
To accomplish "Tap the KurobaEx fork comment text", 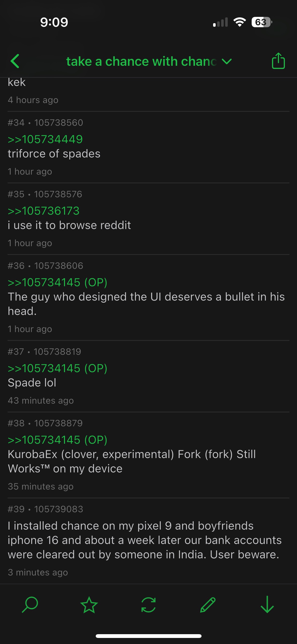I will [132, 461].
